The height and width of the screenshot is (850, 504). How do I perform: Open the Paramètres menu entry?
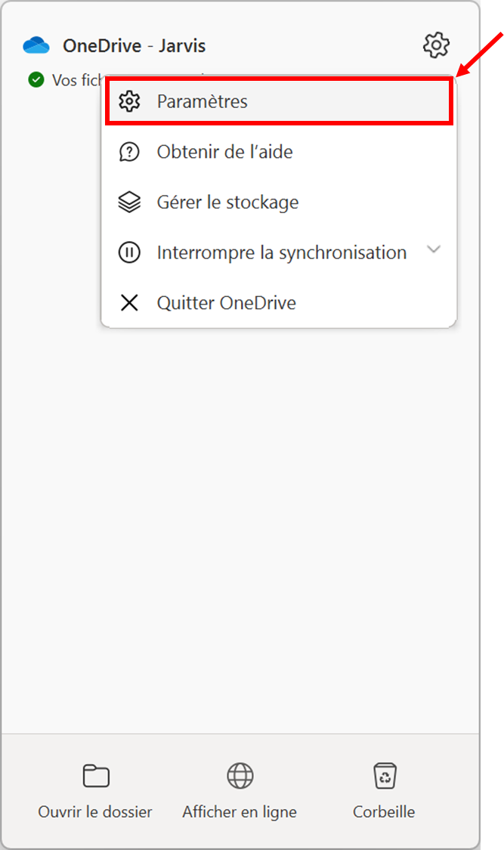pyautogui.click(x=279, y=101)
